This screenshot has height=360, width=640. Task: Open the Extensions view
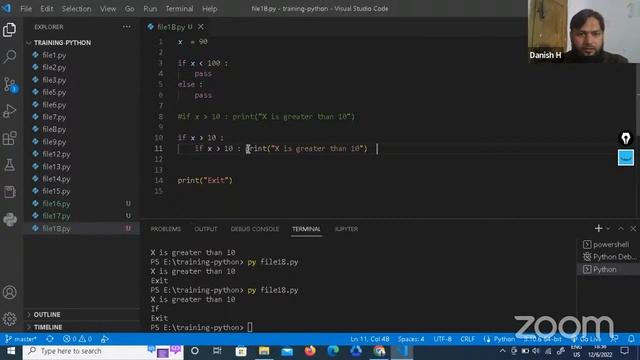click(9, 138)
